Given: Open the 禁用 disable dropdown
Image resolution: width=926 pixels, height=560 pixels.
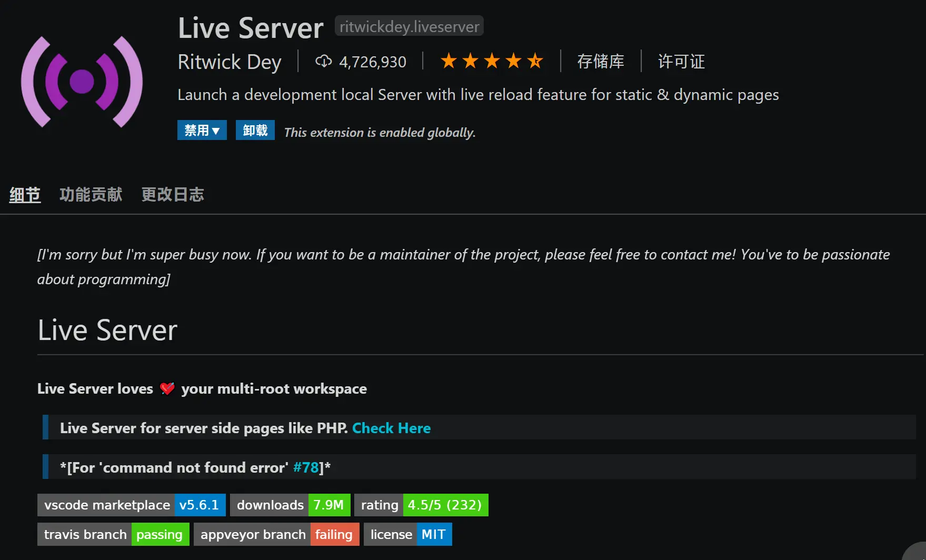Looking at the screenshot, I should [x=202, y=130].
